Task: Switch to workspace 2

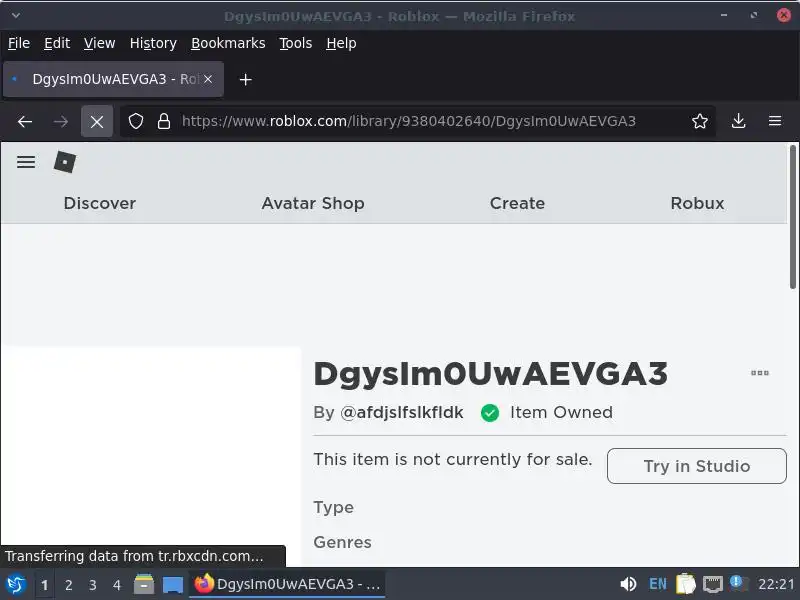Action: [x=68, y=585]
